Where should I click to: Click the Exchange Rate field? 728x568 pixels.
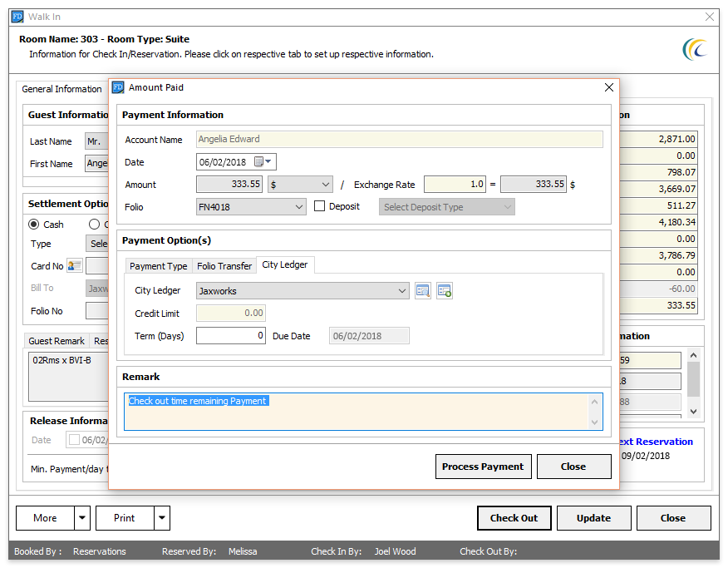[x=455, y=185]
